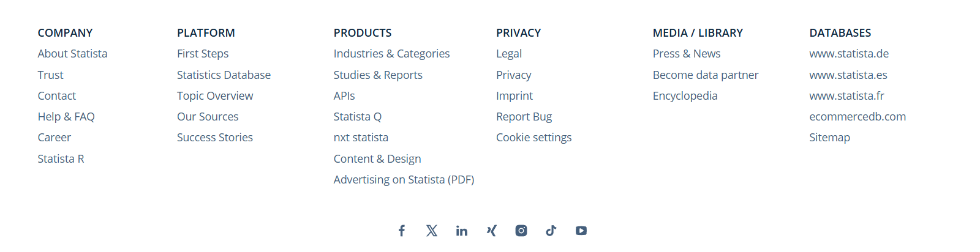The width and height of the screenshot is (980, 252).
Task: Open Statista's Facebook page icon
Action: pyautogui.click(x=402, y=231)
